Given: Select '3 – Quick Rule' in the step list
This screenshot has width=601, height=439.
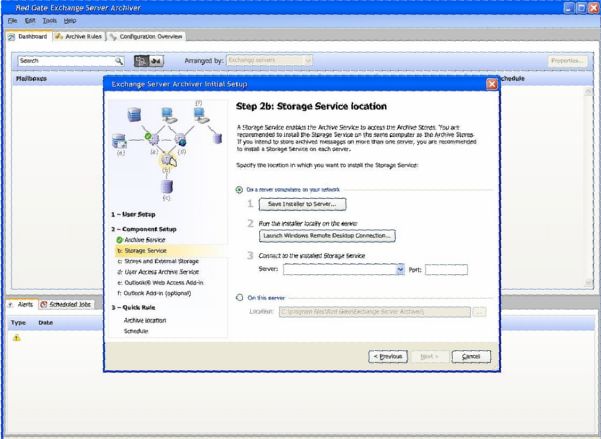Looking at the screenshot, I should tap(133, 307).
